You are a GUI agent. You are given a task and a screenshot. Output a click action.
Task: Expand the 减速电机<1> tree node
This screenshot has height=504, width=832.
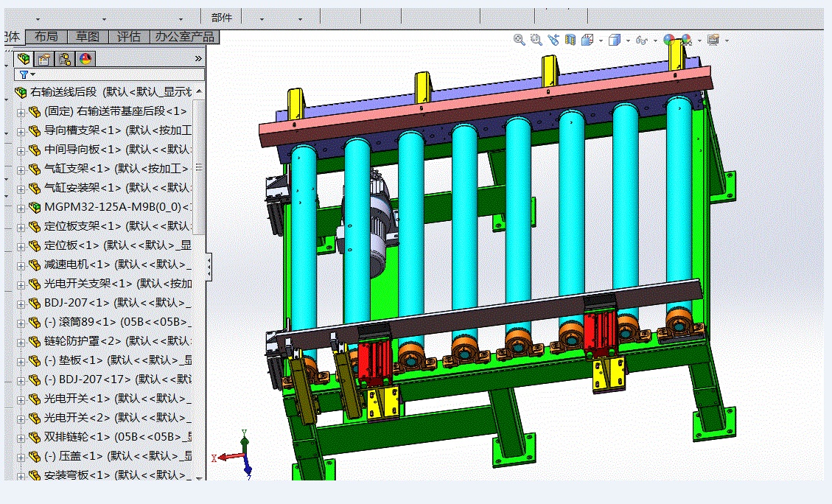click(21, 265)
